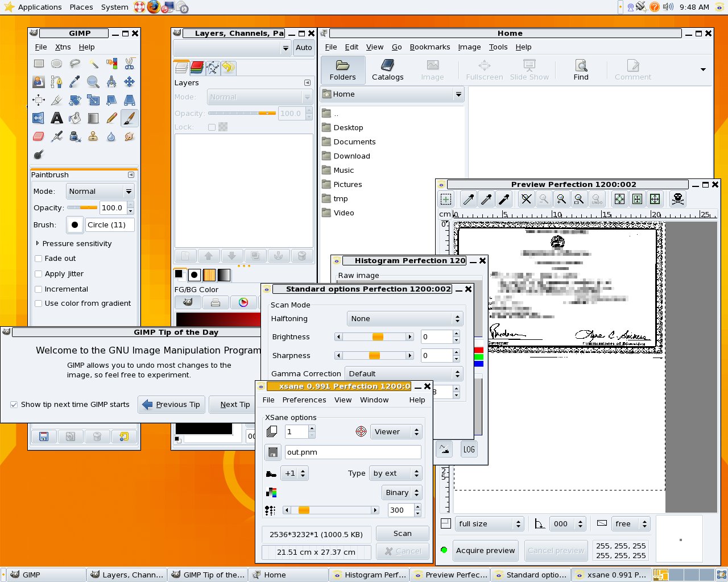The width and height of the screenshot is (728, 582).
Task: Click the zoom-in magnifier in Preview toolbar
Action: click(561, 199)
